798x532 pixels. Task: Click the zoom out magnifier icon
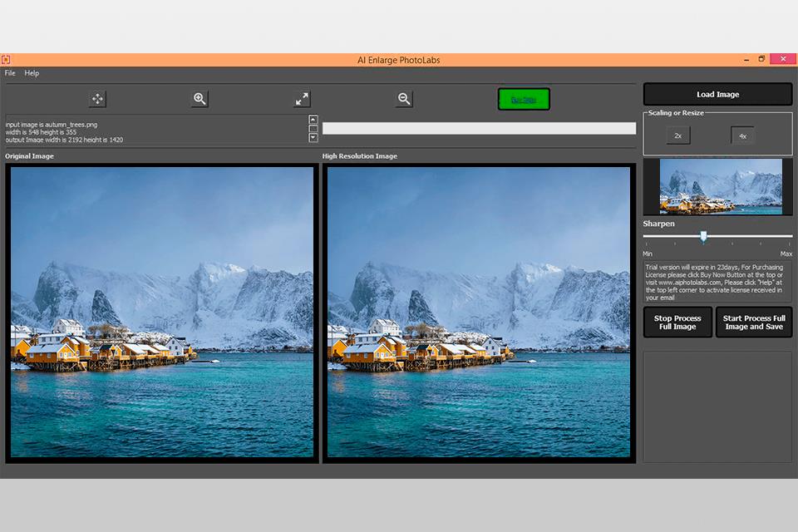click(404, 99)
